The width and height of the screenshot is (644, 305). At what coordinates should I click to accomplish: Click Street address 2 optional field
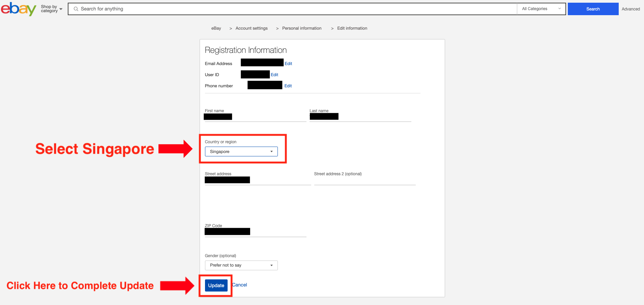(365, 180)
